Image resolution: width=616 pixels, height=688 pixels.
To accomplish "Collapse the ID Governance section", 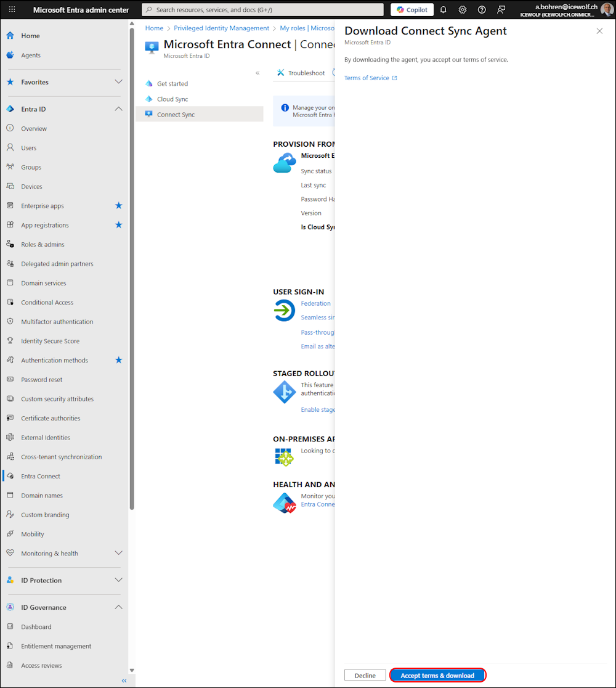I will tap(118, 608).
